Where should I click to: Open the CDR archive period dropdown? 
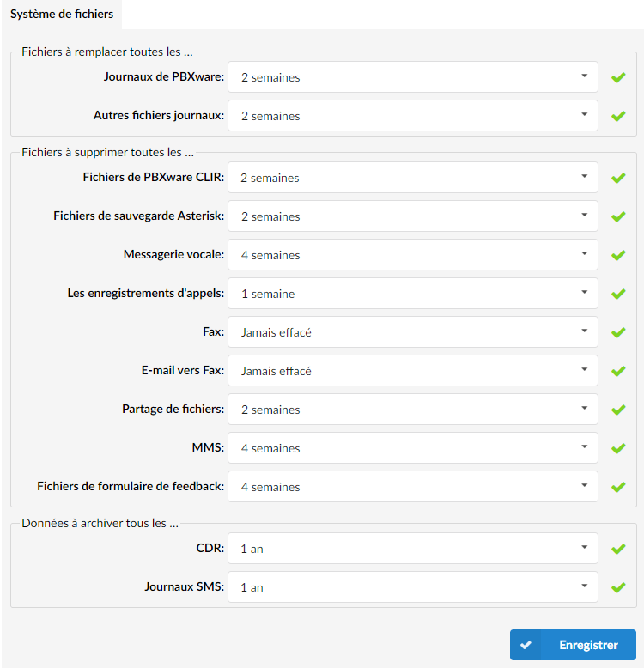[x=413, y=549]
